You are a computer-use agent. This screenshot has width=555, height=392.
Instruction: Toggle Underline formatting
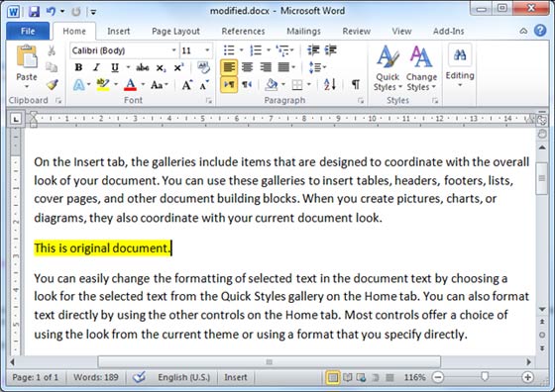pyautogui.click(x=115, y=67)
